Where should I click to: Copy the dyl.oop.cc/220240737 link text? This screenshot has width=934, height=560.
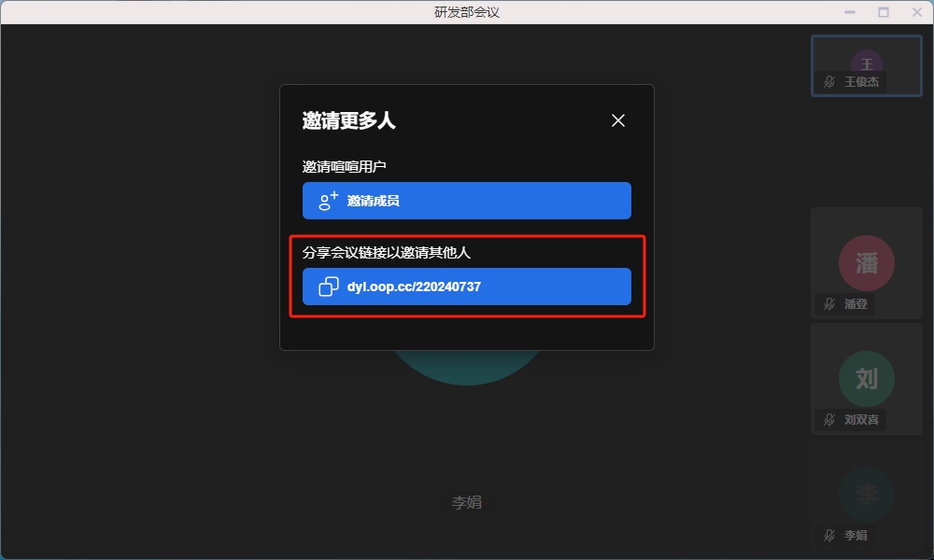point(413,287)
